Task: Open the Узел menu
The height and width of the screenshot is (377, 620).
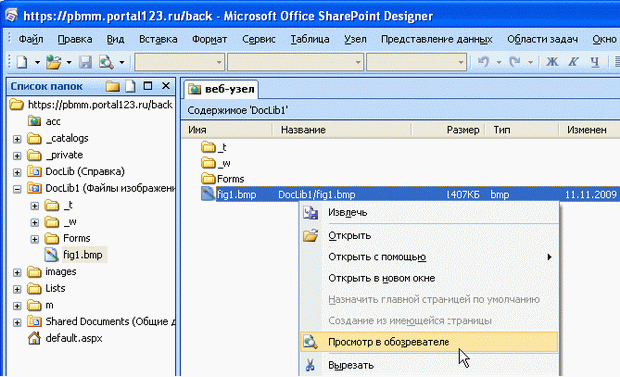Action: point(355,39)
